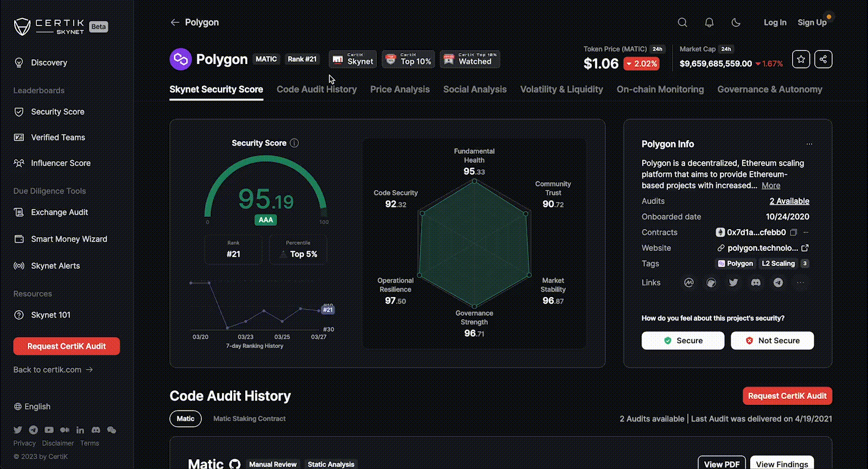Click View PDF for the Matic audit
Image resolution: width=868 pixels, height=469 pixels.
pyautogui.click(x=722, y=464)
